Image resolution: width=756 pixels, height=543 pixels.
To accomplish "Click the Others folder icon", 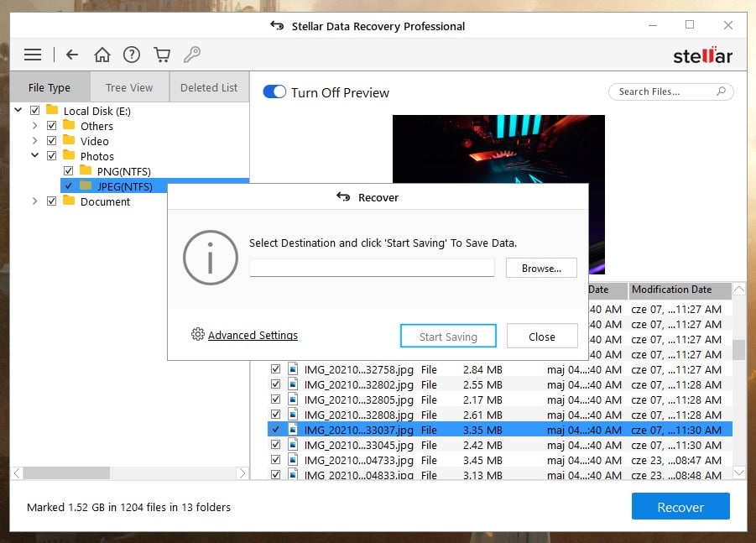I will 69,125.
